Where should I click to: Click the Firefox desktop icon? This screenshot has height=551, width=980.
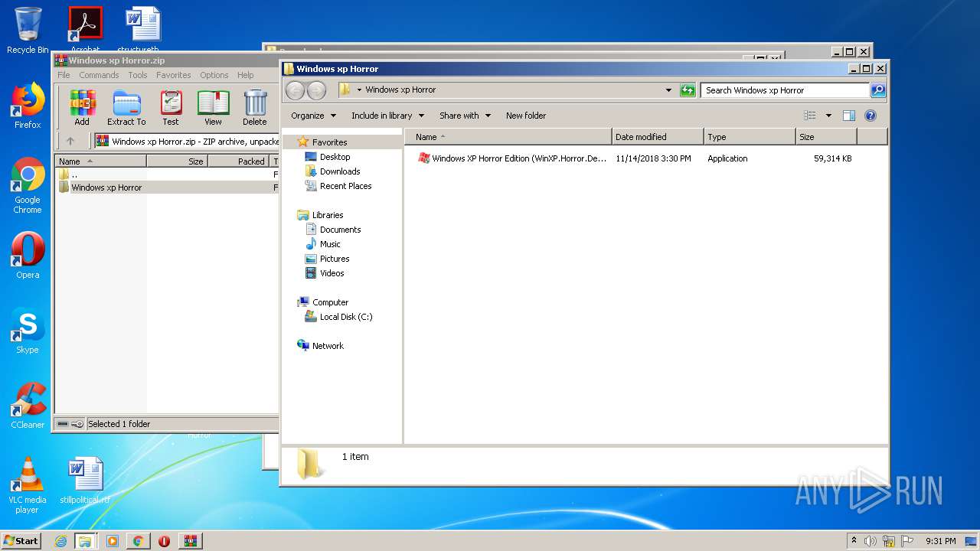point(28,106)
